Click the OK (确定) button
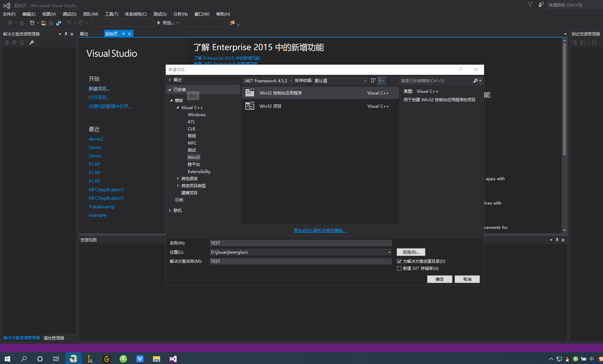This screenshot has width=603, height=364. click(x=440, y=279)
